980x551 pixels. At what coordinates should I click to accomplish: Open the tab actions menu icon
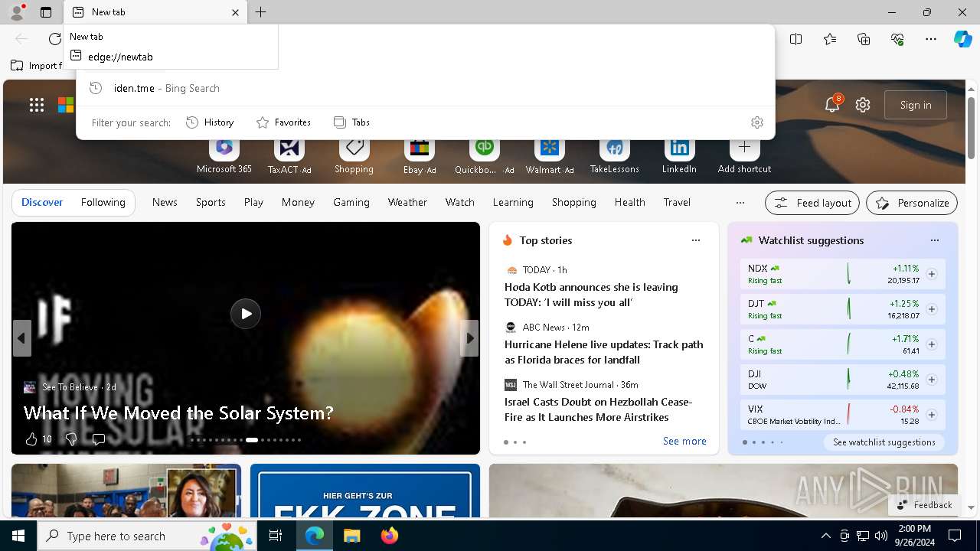click(x=46, y=12)
